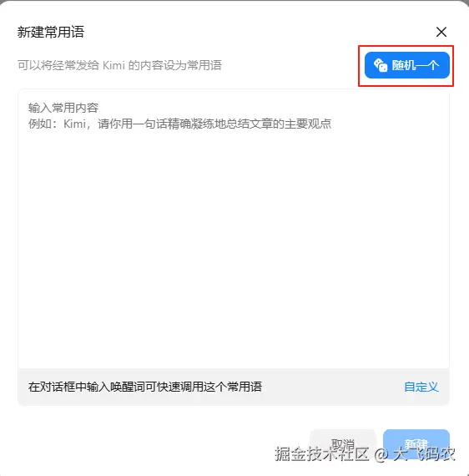This screenshot has width=469, height=476.
Task: Confirm creation with the blue 新建 button
Action: point(416,443)
